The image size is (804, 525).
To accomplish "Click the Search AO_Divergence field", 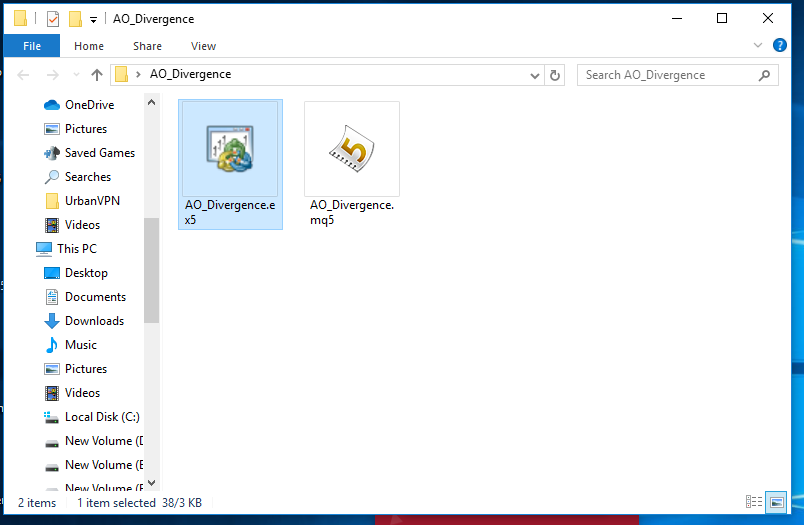I will click(x=677, y=75).
